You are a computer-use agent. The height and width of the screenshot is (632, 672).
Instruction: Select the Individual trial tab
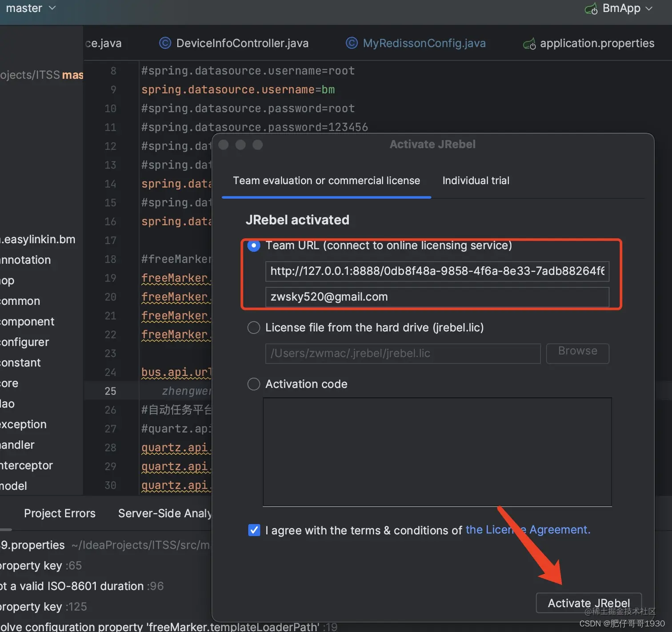coord(476,181)
